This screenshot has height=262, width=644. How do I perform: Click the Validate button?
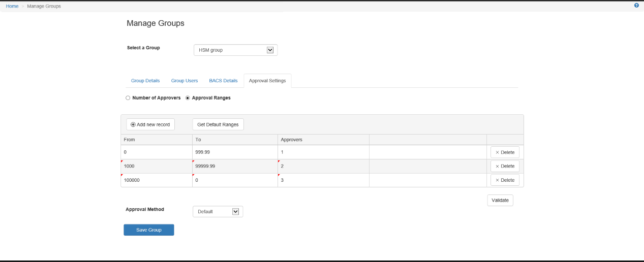coord(500,200)
